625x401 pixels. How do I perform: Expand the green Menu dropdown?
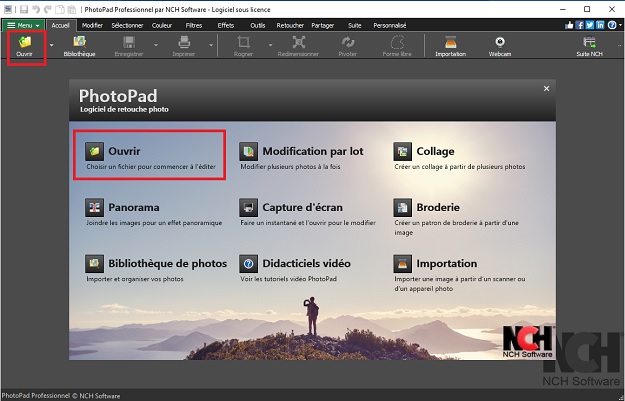(x=24, y=25)
